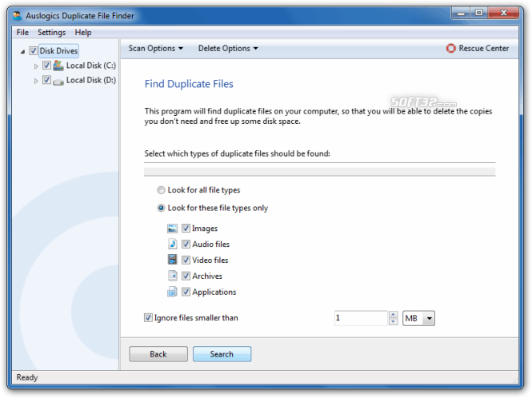Open the Help menu

pos(83,33)
